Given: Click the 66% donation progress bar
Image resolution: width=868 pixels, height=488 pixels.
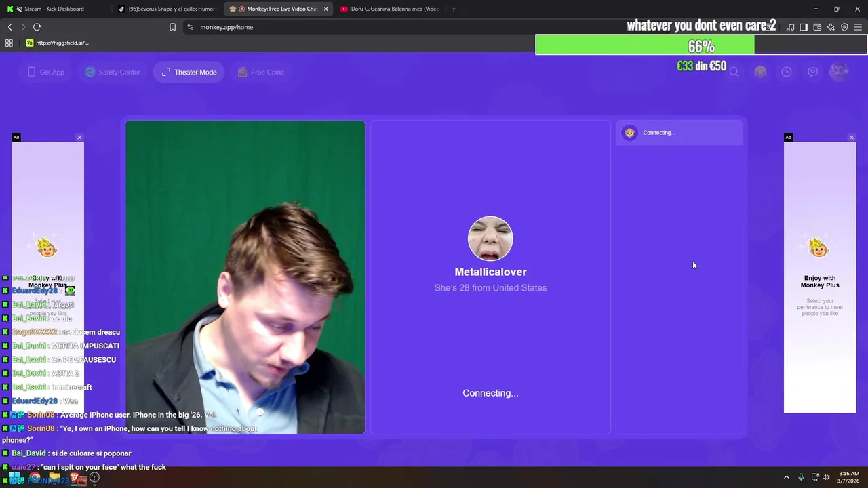Looking at the screenshot, I should pyautogui.click(x=701, y=45).
